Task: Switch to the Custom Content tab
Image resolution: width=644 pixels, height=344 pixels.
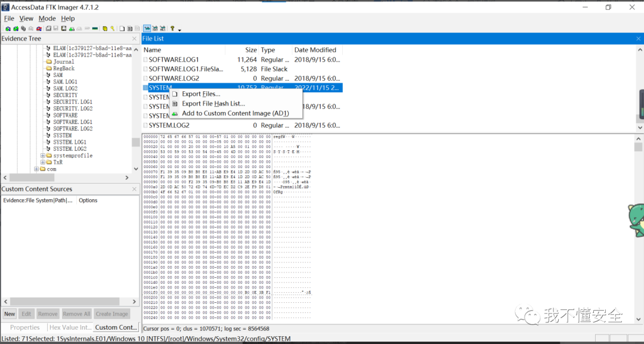Action: click(116, 327)
